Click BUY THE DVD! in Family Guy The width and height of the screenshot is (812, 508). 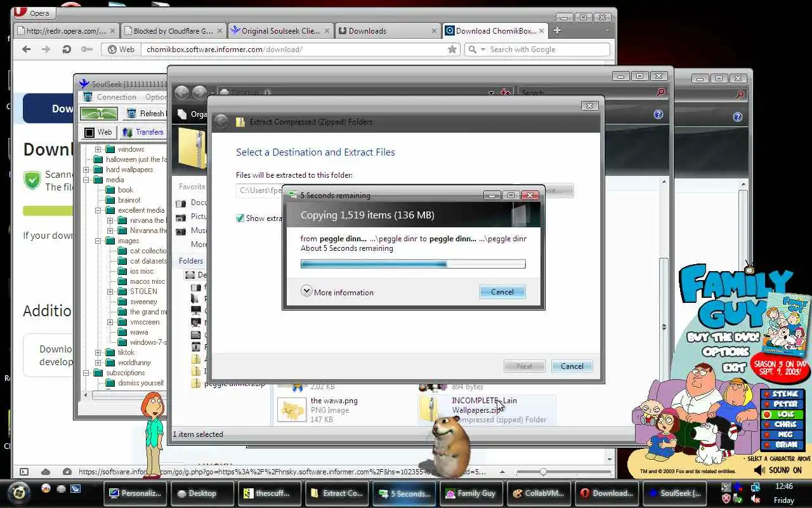coord(723,337)
